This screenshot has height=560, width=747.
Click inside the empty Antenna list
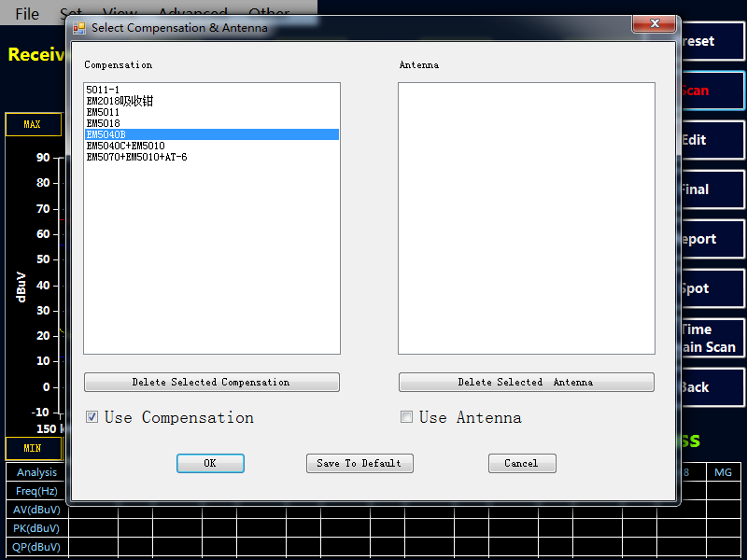526,217
